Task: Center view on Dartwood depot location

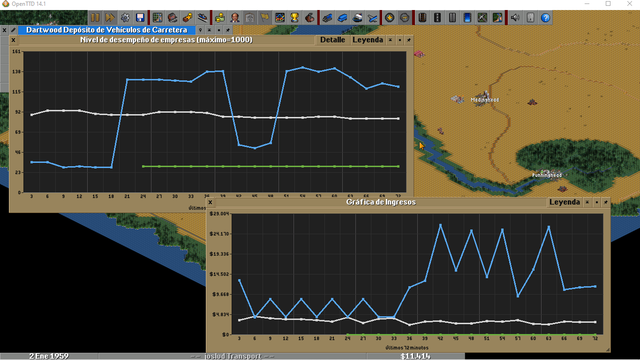Action: point(200,30)
